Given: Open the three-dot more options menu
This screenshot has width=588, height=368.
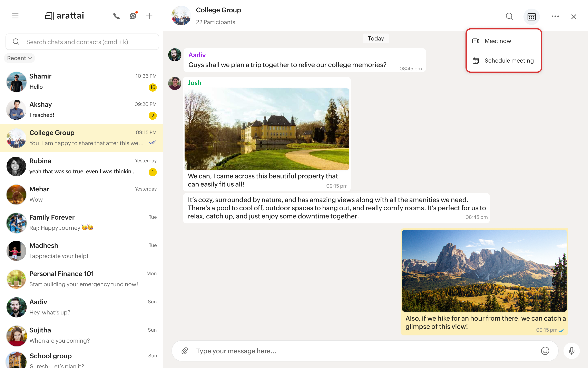Looking at the screenshot, I should click(x=555, y=16).
